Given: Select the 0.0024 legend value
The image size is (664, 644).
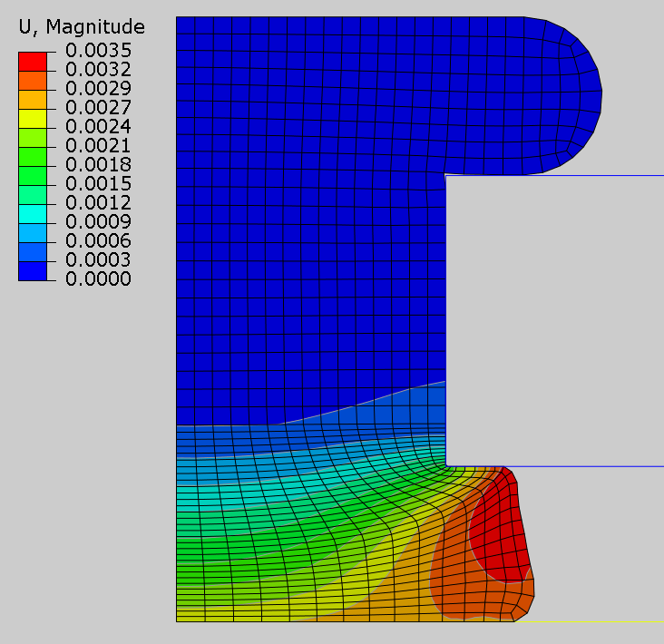Looking at the screenshot, I should [x=98, y=127].
